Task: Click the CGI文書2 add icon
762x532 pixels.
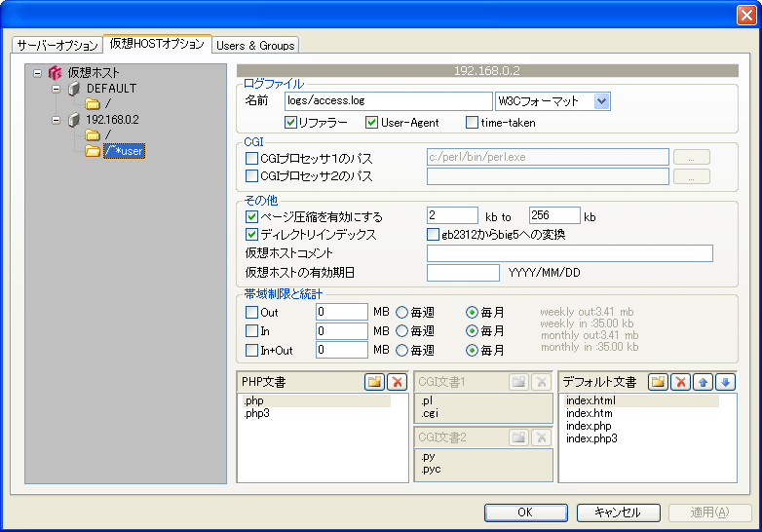Action: click(x=518, y=437)
